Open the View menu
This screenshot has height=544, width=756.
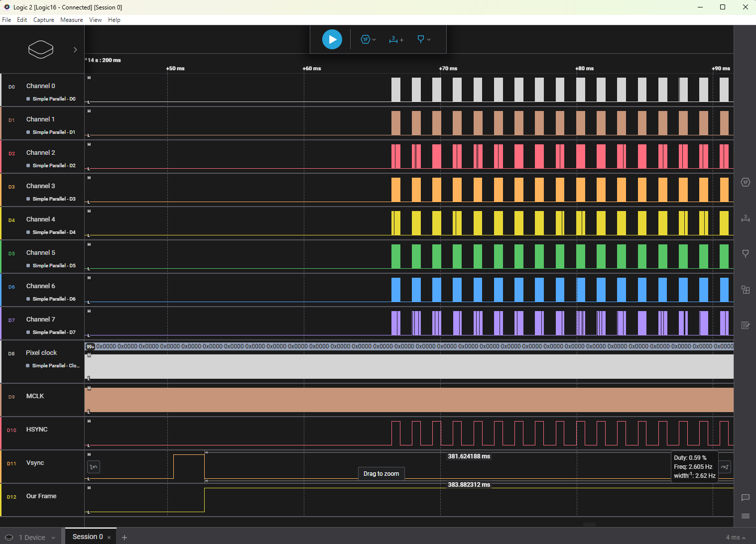[95, 20]
